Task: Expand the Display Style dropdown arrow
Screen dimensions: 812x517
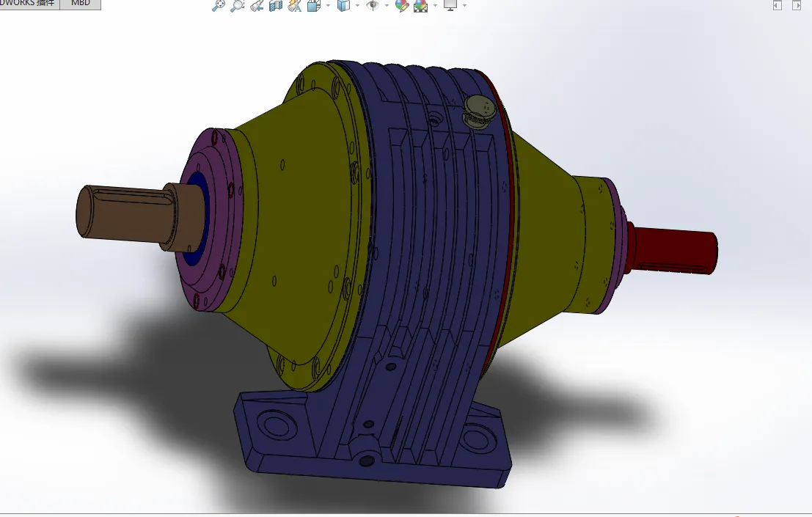Action: (358, 6)
